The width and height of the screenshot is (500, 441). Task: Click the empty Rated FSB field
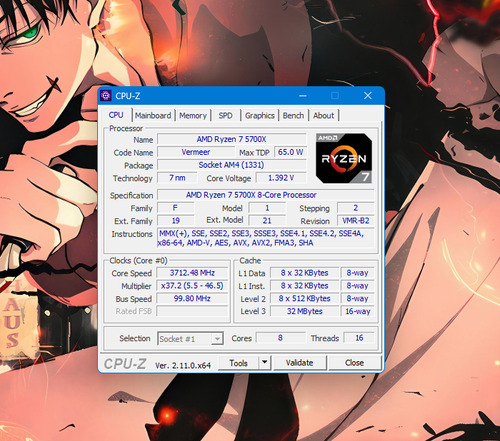(x=192, y=311)
